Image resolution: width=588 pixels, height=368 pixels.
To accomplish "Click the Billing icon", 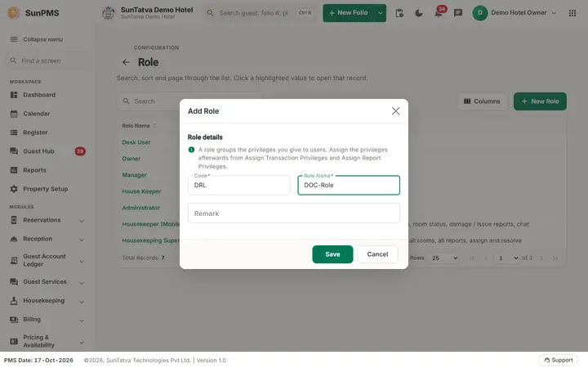I will tap(14, 319).
